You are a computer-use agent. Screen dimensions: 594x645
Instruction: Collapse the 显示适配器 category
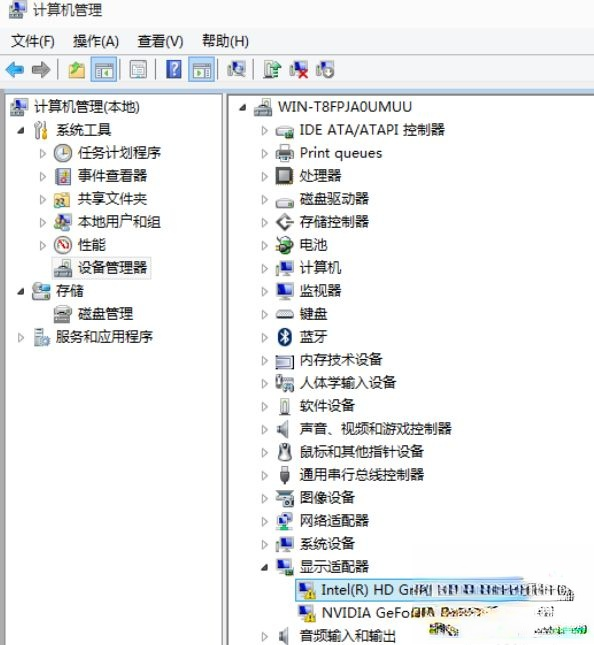265,568
